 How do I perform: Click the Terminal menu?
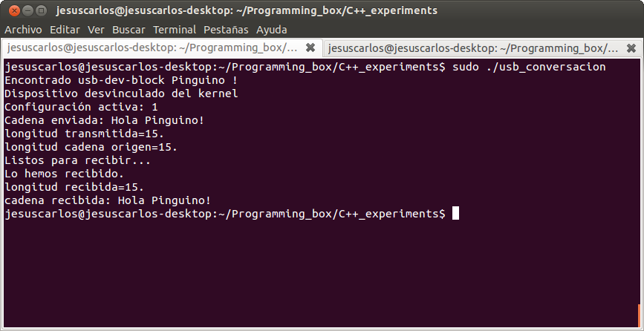pyautogui.click(x=175, y=30)
